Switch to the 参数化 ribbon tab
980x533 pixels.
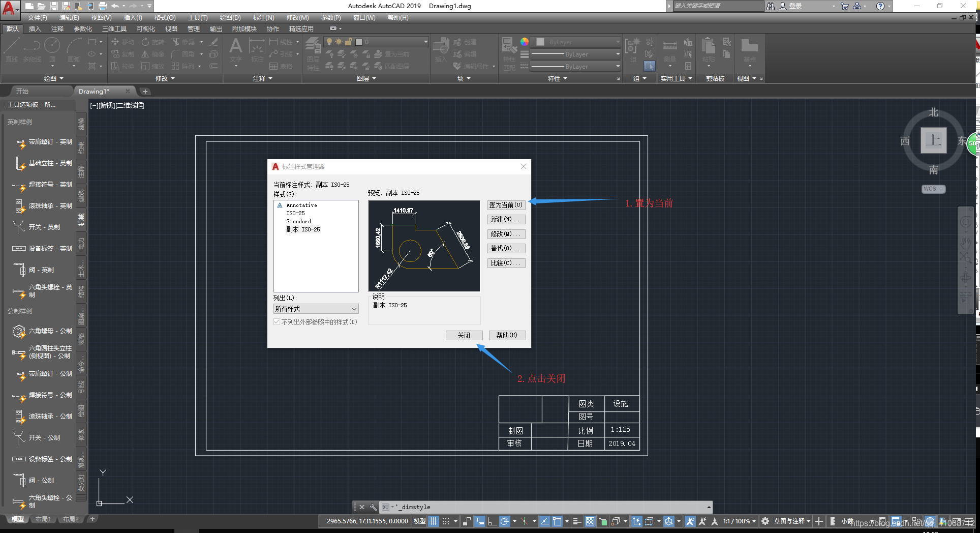coord(83,29)
